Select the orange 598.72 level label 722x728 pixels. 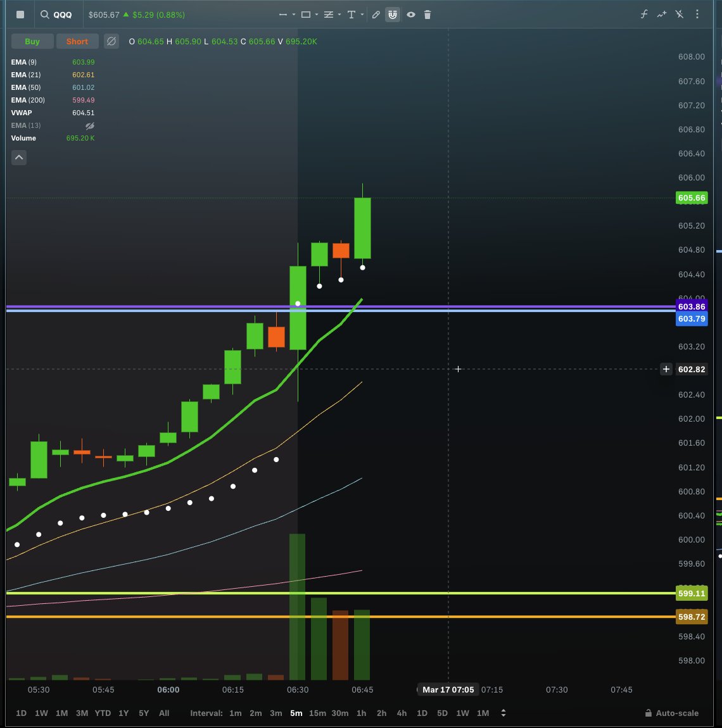pos(692,617)
